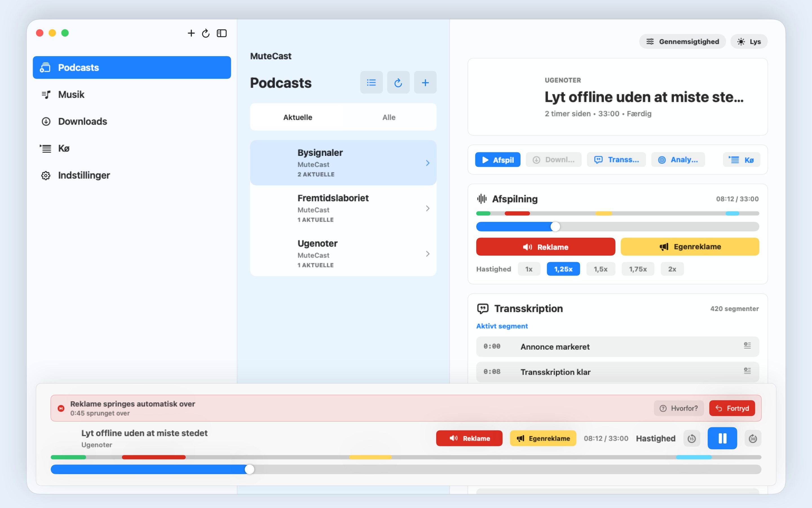Switch to the Alle tab
Image resolution: width=812 pixels, height=508 pixels.
click(389, 117)
